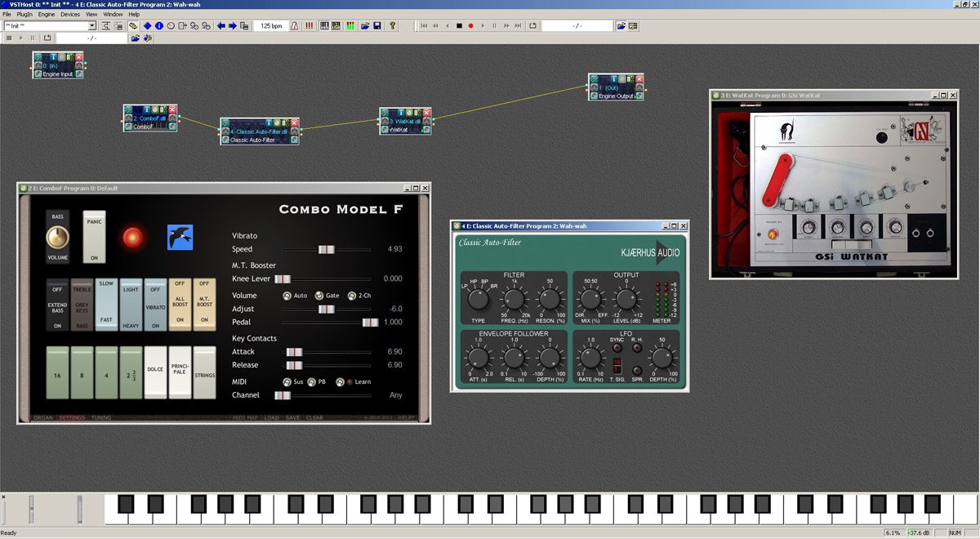This screenshot has height=539, width=980.
Task: Select Gate volume radio option
Action: pyautogui.click(x=319, y=296)
